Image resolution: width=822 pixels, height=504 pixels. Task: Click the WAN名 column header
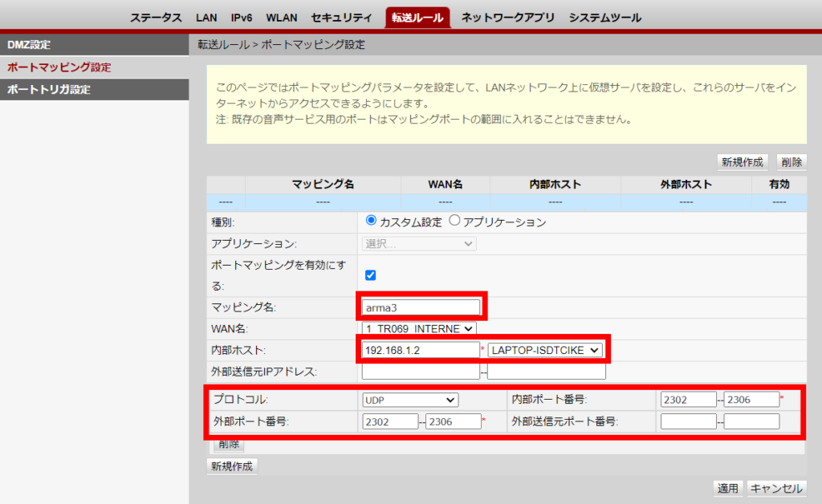446,185
